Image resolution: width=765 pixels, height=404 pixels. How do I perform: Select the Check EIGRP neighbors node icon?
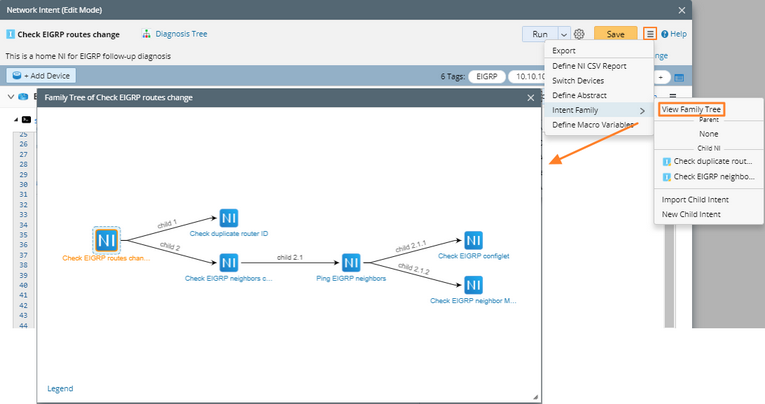click(x=228, y=263)
